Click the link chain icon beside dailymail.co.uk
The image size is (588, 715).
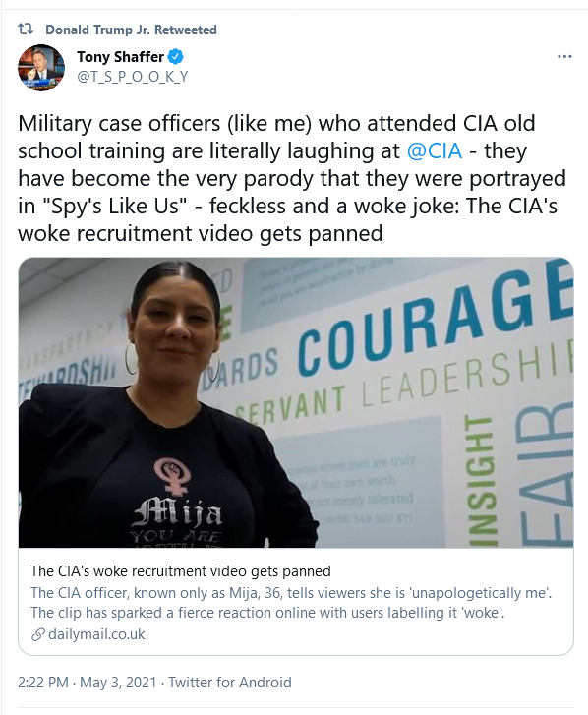[x=38, y=634]
